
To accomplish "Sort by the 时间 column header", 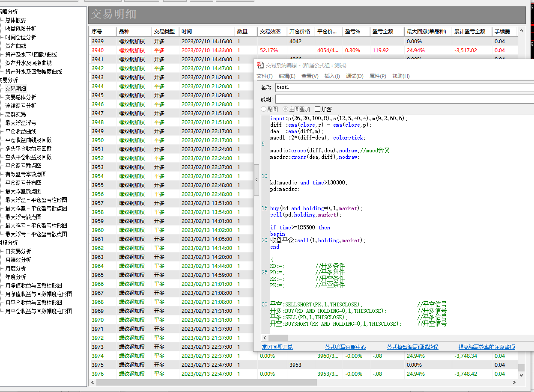I will [207, 32].
